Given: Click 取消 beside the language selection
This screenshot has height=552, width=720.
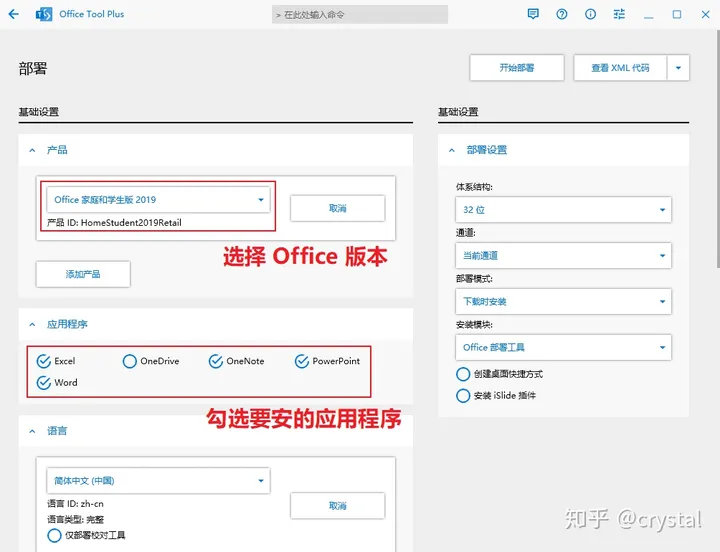Looking at the screenshot, I should pyautogui.click(x=338, y=506).
